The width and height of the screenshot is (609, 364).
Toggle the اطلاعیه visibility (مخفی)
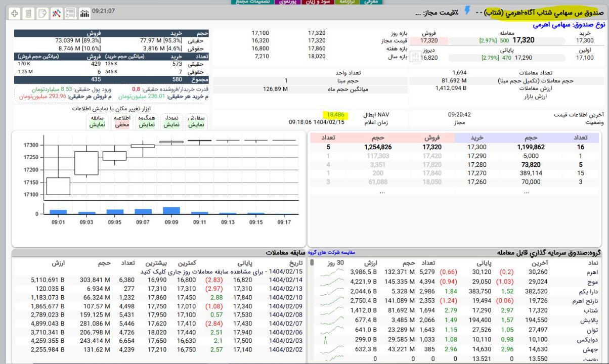coord(122,121)
